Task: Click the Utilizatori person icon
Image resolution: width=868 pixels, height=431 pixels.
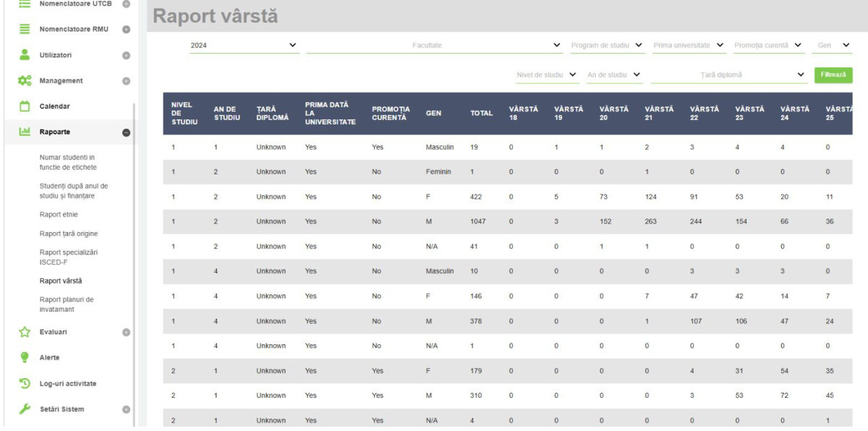Action: [x=25, y=55]
